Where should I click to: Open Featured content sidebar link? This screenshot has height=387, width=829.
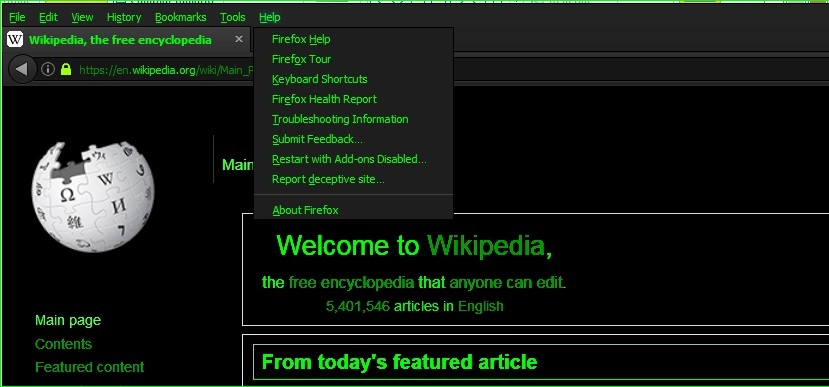89,367
